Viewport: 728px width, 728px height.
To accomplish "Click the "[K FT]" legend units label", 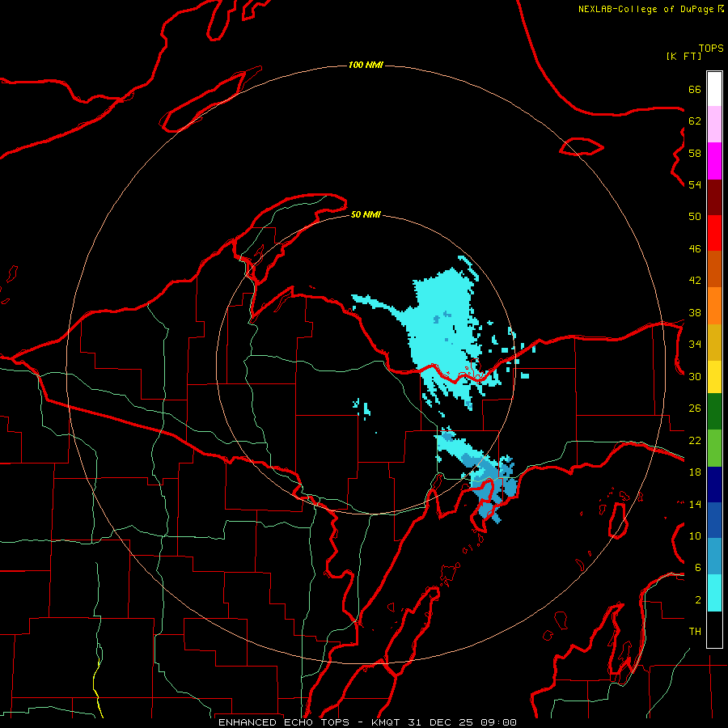I will point(684,56).
